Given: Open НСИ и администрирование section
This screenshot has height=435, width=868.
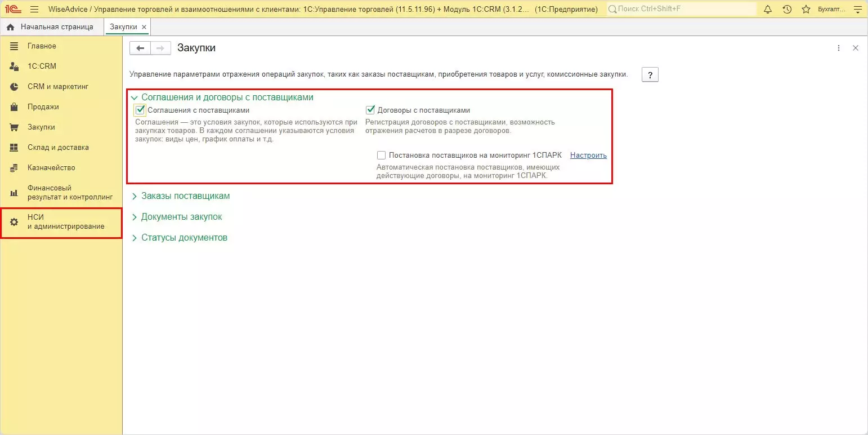Looking at the screenshot, I should [x=61, y=222].
